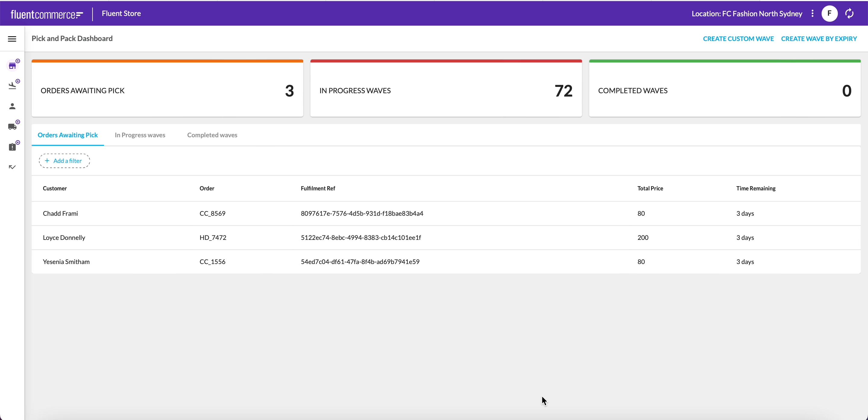Click the Add a filter button
This screenshot has width=868, height=420.
64,161
